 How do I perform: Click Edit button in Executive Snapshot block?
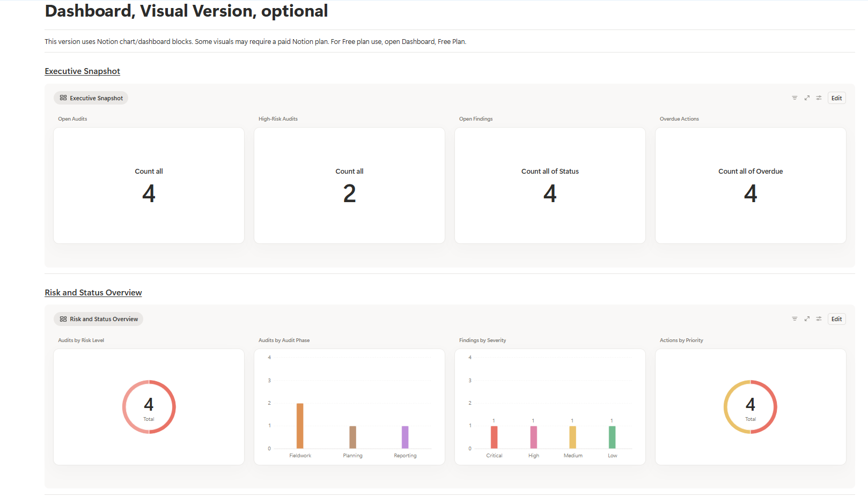coord(836,98)
